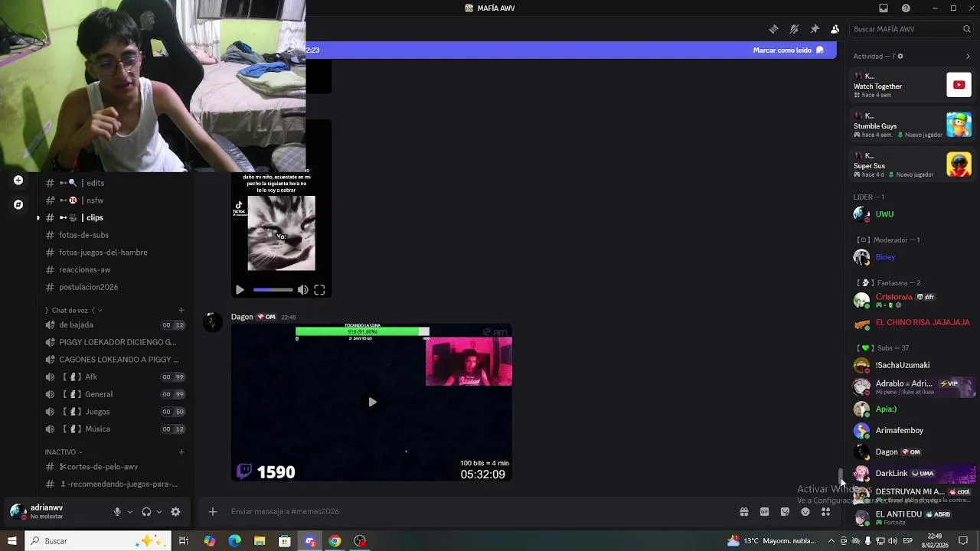Open the GIF picker icon

(x=764, y=512)
